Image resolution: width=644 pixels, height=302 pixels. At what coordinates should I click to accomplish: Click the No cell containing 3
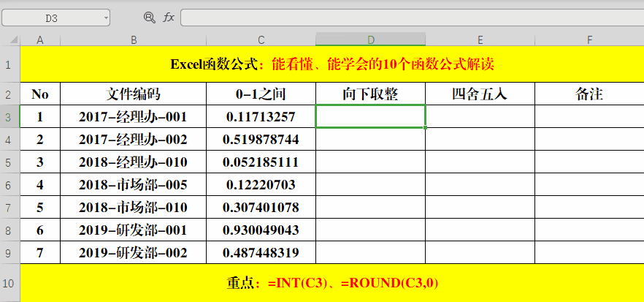coord(40,162)
